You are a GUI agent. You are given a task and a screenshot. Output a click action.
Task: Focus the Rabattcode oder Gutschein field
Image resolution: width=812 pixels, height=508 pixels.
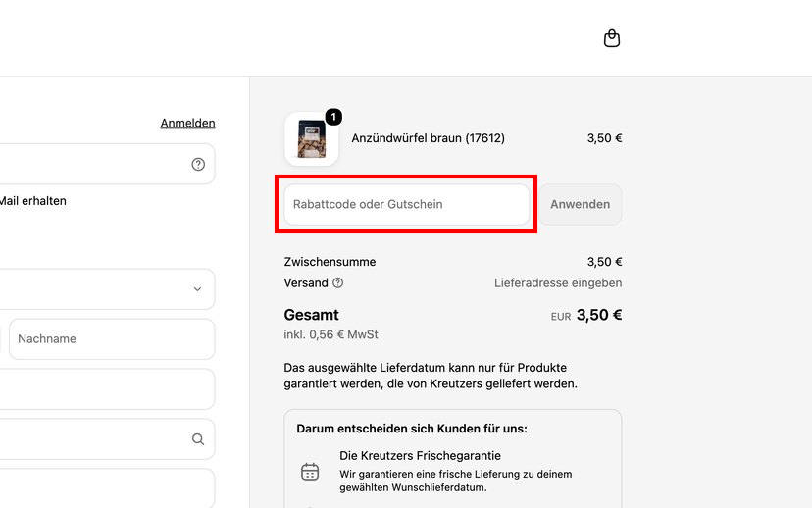[x=407, y=204]
